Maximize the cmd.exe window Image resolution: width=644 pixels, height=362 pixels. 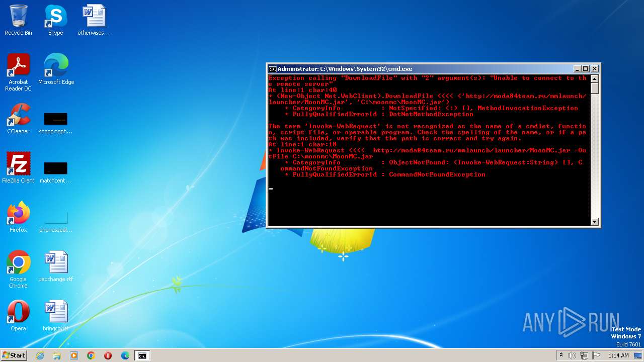point(586,69)
